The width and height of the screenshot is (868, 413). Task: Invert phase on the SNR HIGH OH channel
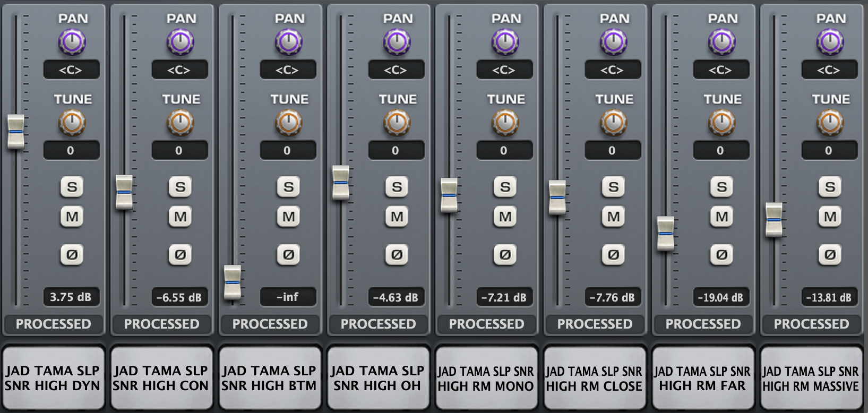(x=397, y=255)
